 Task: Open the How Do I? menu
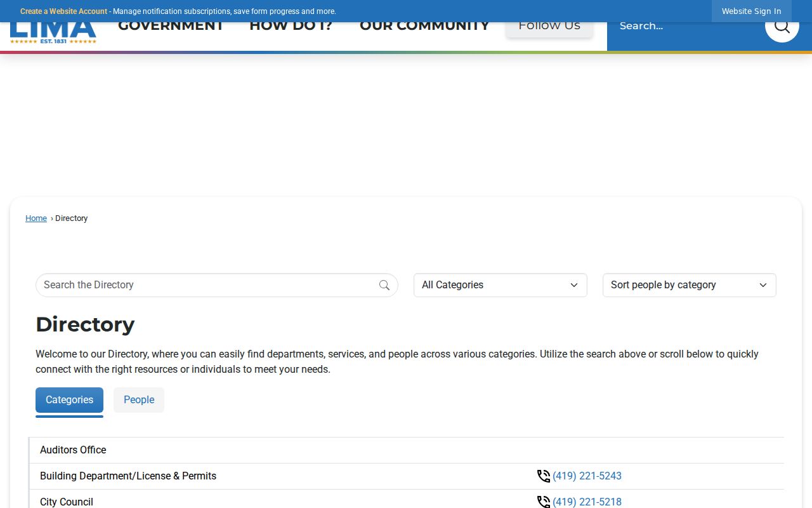coord(291,26)
